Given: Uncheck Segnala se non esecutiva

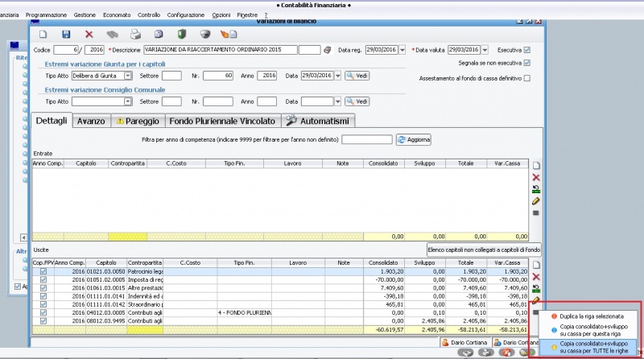Looking at the screenshot, I should click(x=527, y=63).
